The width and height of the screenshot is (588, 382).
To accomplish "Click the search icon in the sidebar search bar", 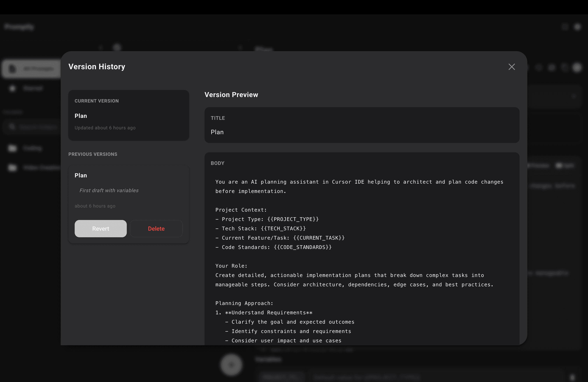I will click(x=12, y=127).
